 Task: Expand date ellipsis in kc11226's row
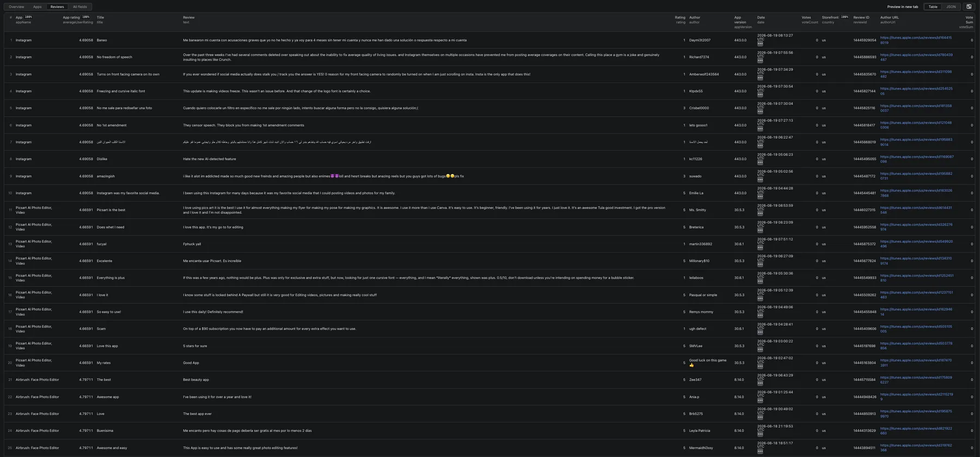coord(760,163)
